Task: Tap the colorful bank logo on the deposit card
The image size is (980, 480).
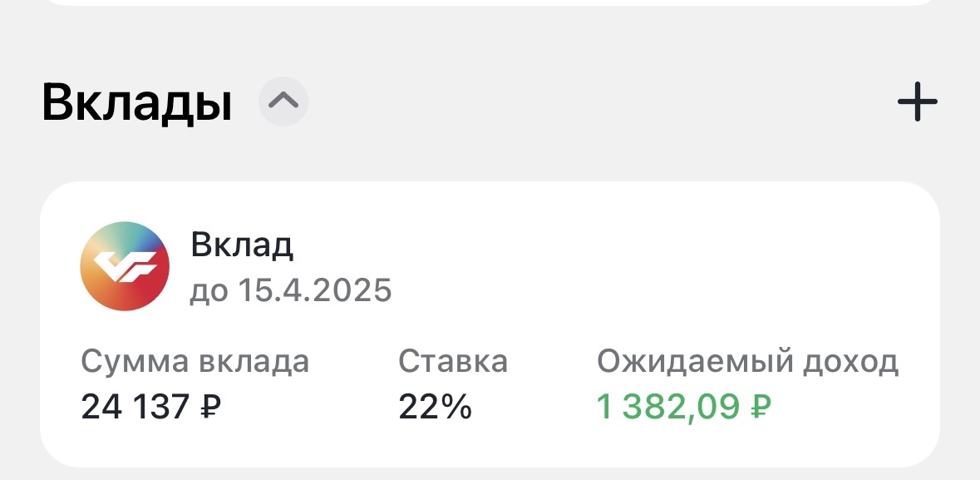Action: coord(124,265)
